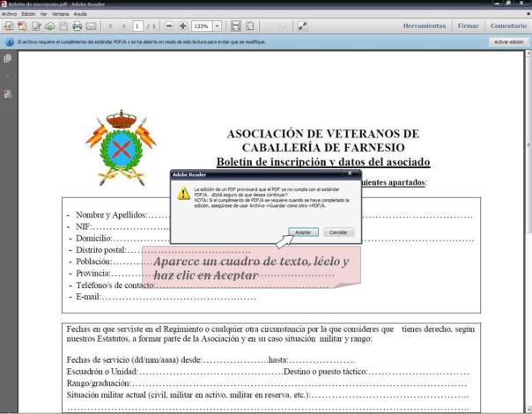
Task: Go to previous page using up arrow
Action: [109, 26]
